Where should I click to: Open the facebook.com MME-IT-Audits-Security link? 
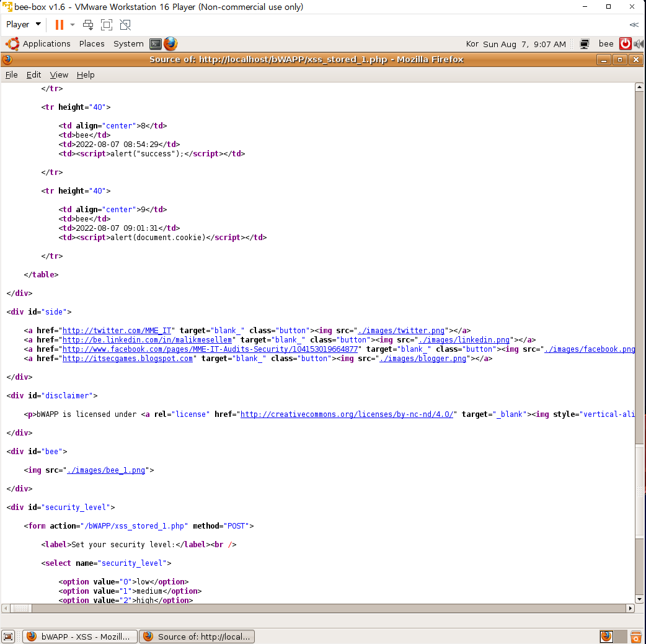(x=210, y=349)
